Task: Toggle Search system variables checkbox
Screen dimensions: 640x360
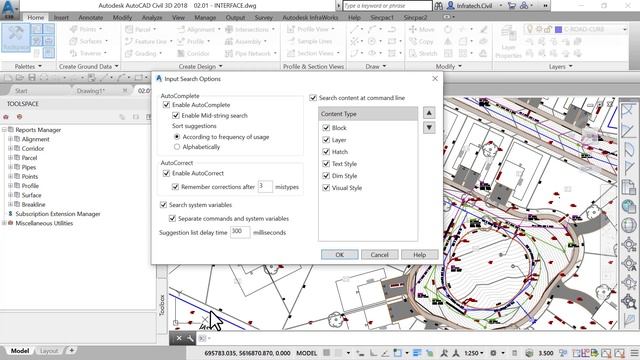Action: (163, 205)
